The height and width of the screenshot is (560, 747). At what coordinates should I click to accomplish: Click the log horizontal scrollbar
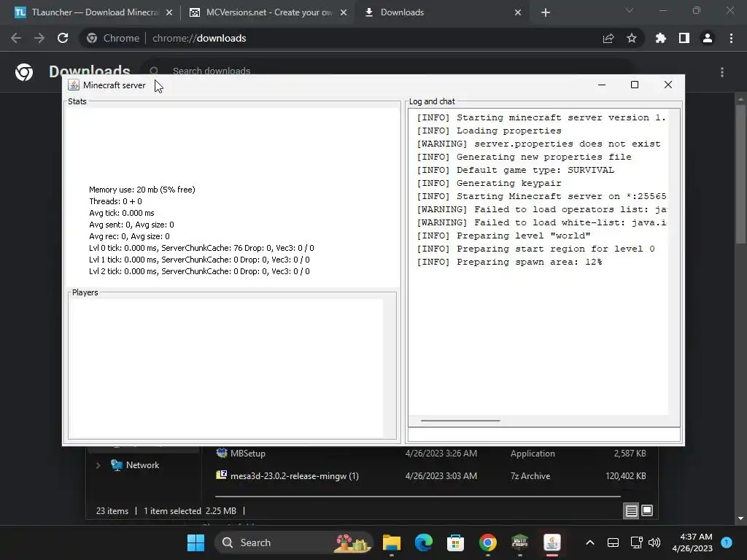pos(460,421)
